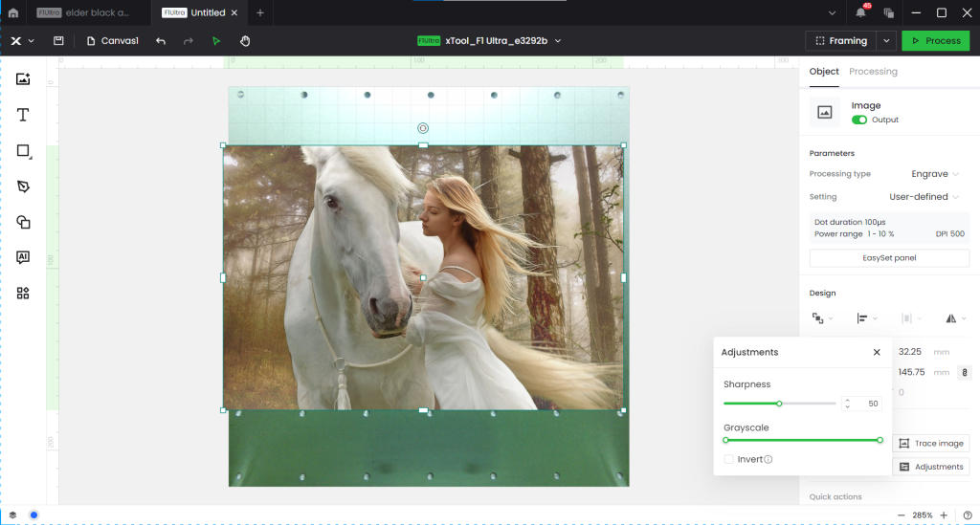Screen dimensions: 980x525
Task: Switch to the Processing tab
Action: pos(873,71)
